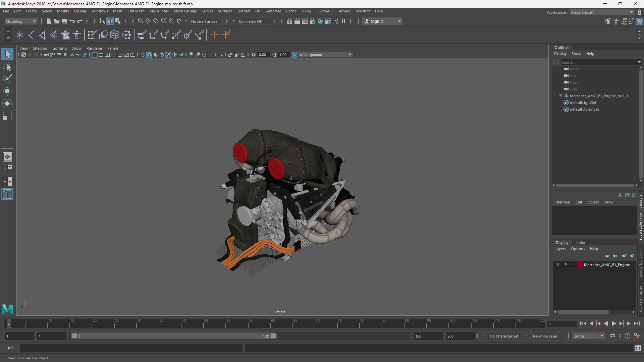
Task: Activate the Lasso Select tool
Action: 7,67
